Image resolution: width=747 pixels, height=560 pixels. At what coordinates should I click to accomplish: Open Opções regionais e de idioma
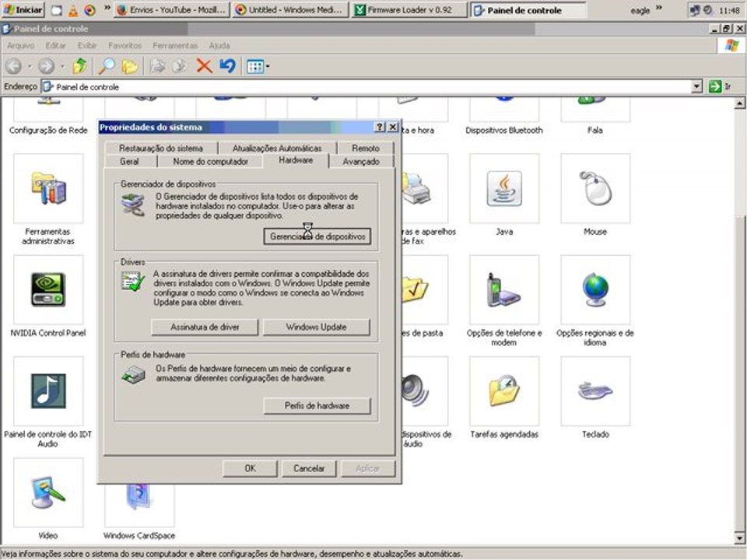595,289
